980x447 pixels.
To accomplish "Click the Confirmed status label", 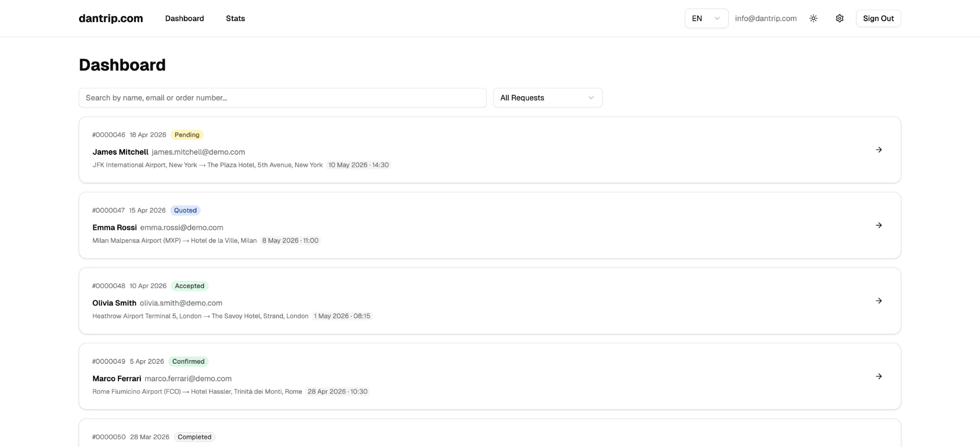I will pyautogui.click(x=188, y=362).
